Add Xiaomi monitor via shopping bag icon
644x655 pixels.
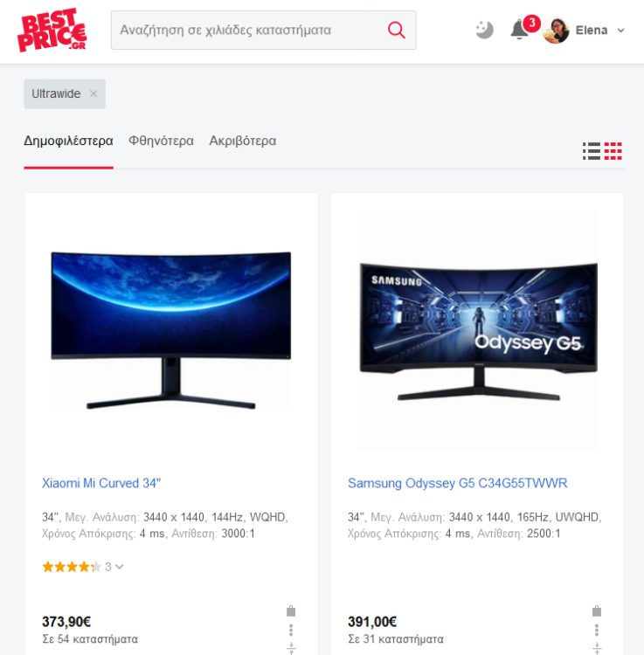click(291, 611)
